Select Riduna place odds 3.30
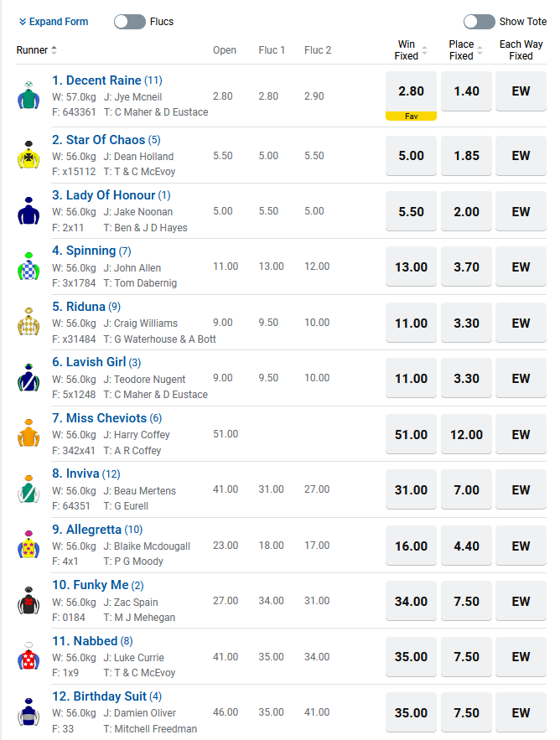This screenshot has height=740, width=560. point(466,323)
